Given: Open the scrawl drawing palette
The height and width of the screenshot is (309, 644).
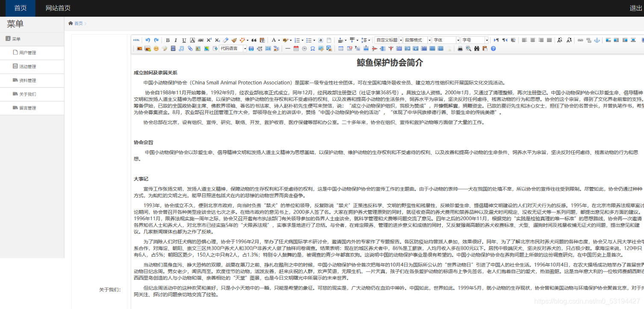Looking at the screenshot, I should [165, 48].
